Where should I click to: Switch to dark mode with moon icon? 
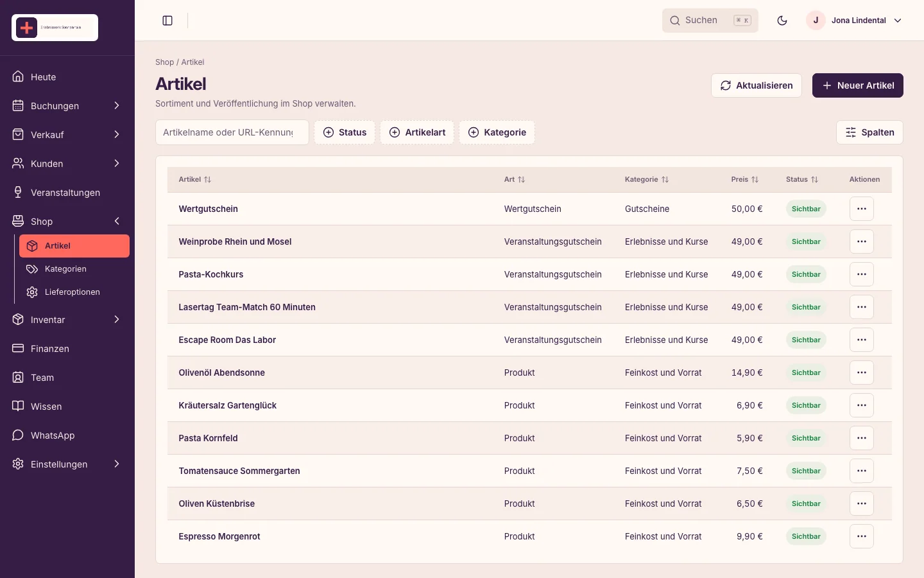(x=782, y=21)
